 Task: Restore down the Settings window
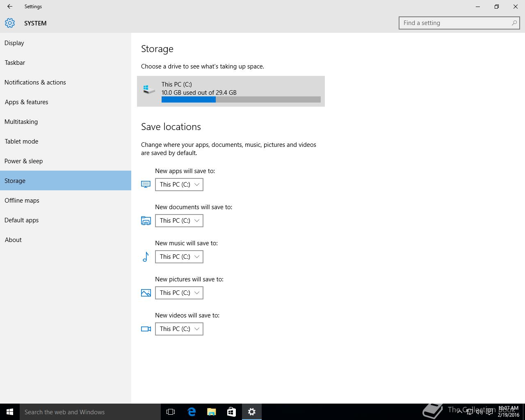click(497, 7)
